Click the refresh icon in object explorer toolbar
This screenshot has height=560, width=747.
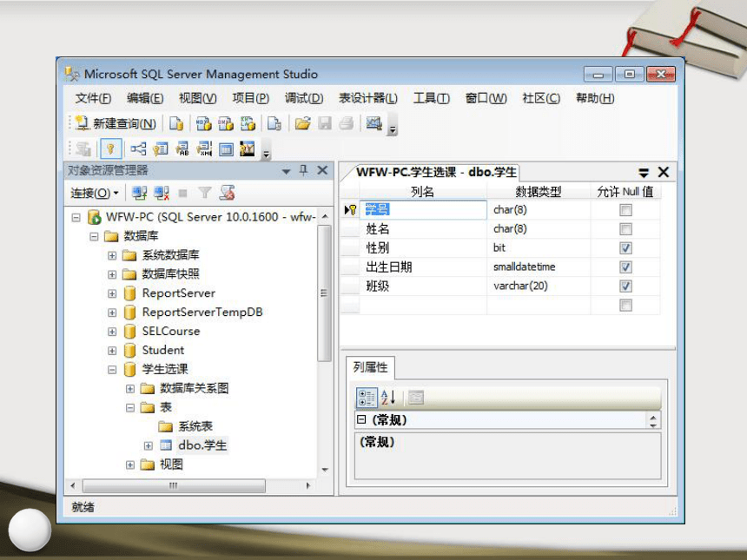click(227, 193)
